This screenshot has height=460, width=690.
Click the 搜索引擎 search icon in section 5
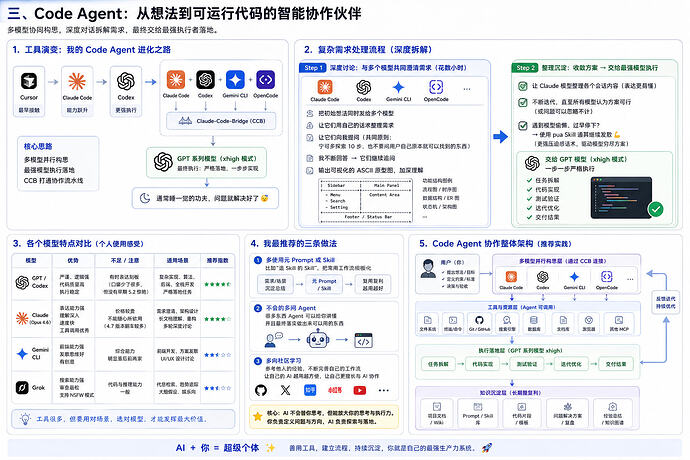[x=507, y=320]
